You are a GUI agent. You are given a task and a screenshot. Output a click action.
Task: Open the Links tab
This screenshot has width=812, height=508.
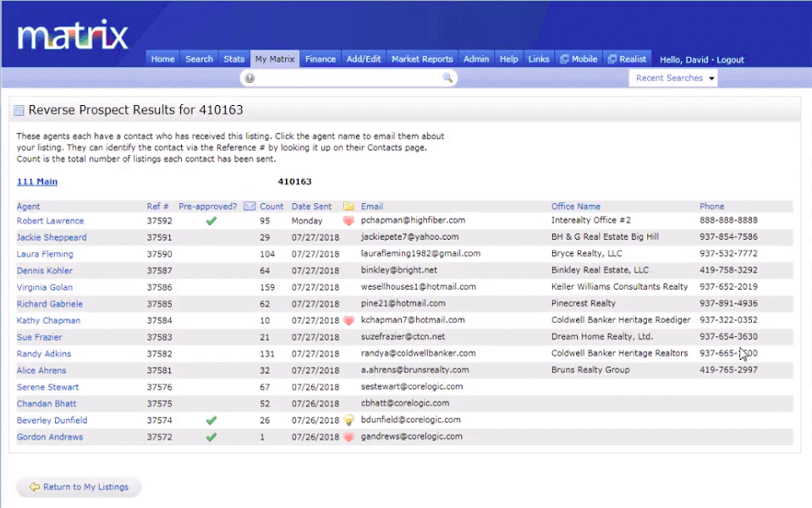(539, 59)
